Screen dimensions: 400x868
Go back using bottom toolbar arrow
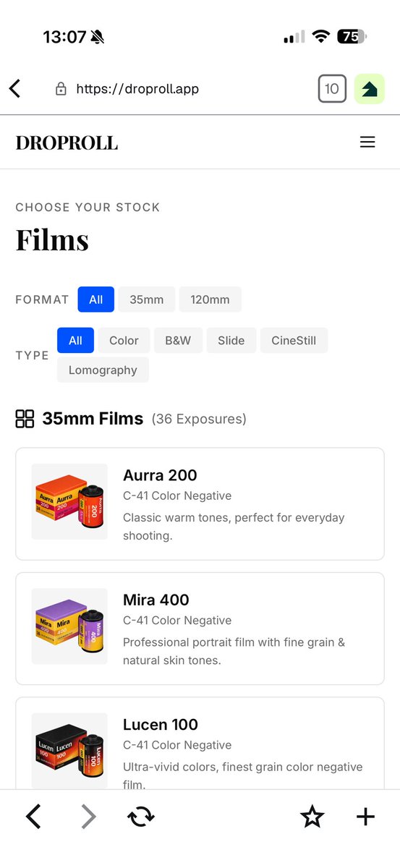tap(33, 817)
